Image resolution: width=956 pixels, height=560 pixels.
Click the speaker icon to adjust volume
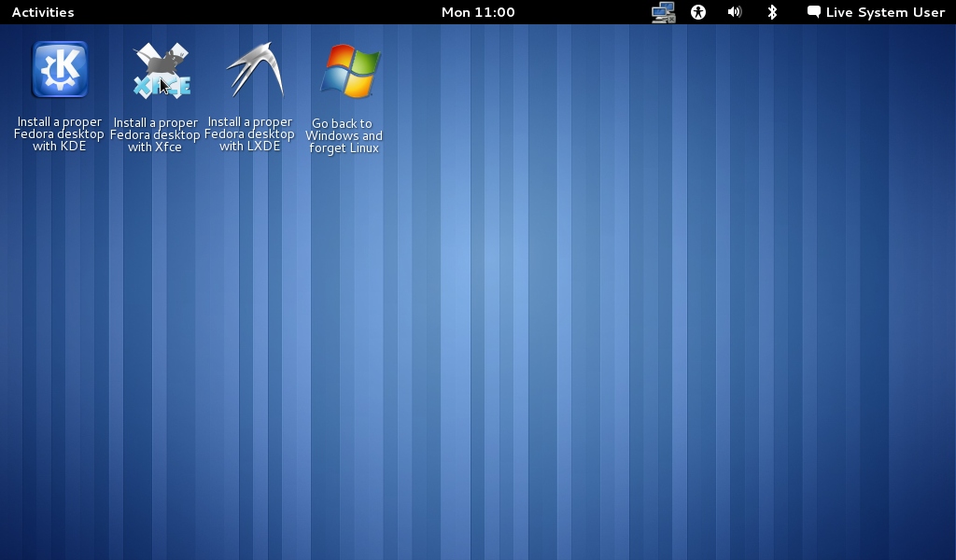click(734, 12)
